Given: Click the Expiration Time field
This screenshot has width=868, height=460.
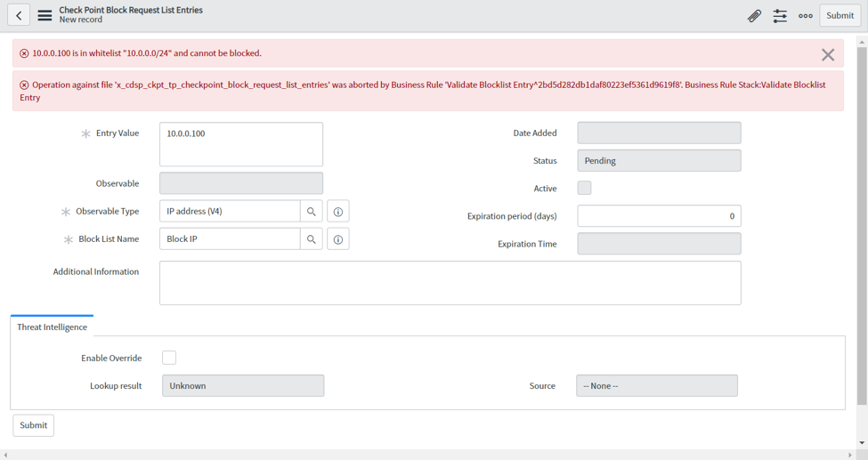Looking at the screenshot, I should tap(660, 244).
